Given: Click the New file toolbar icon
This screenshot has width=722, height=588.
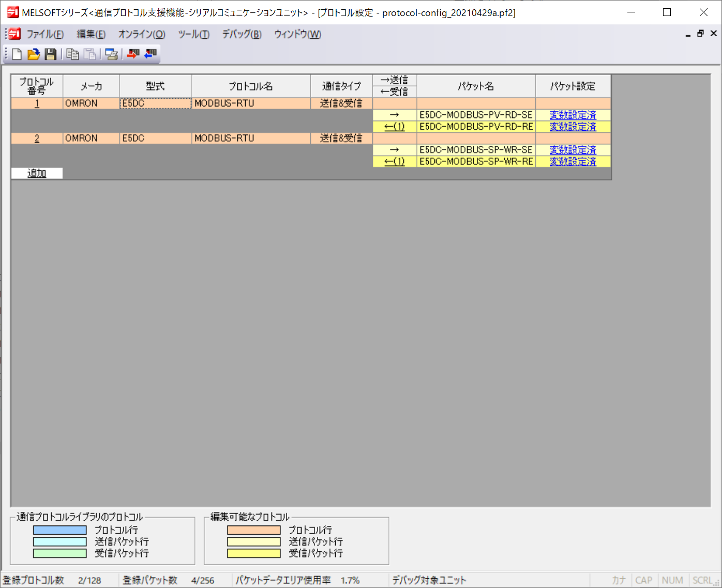Looking at the screenshot, I should [x=17, y=54].
